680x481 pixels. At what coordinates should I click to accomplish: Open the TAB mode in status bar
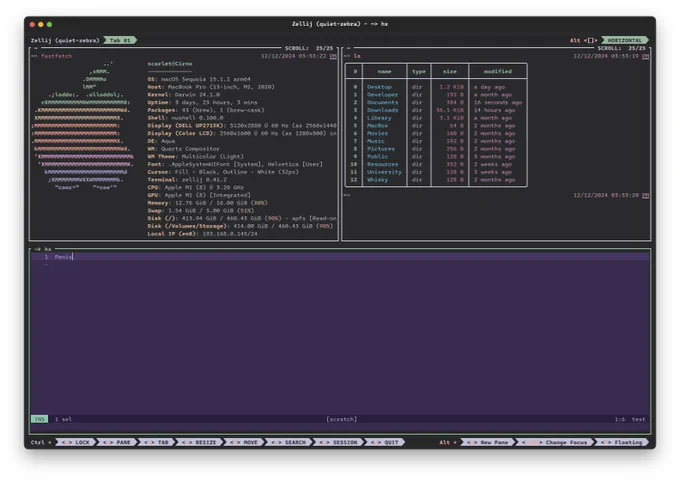pyautogui.click(x=156, y=442)
